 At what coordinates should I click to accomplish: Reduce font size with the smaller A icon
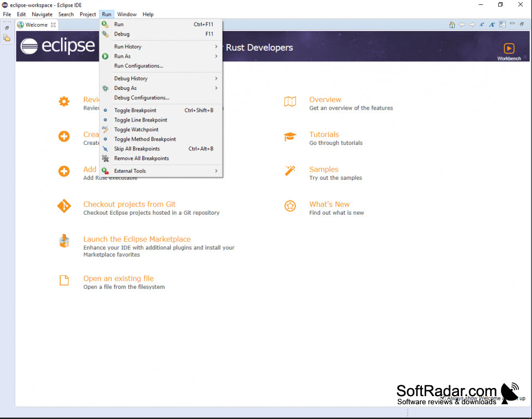(482, 25)
